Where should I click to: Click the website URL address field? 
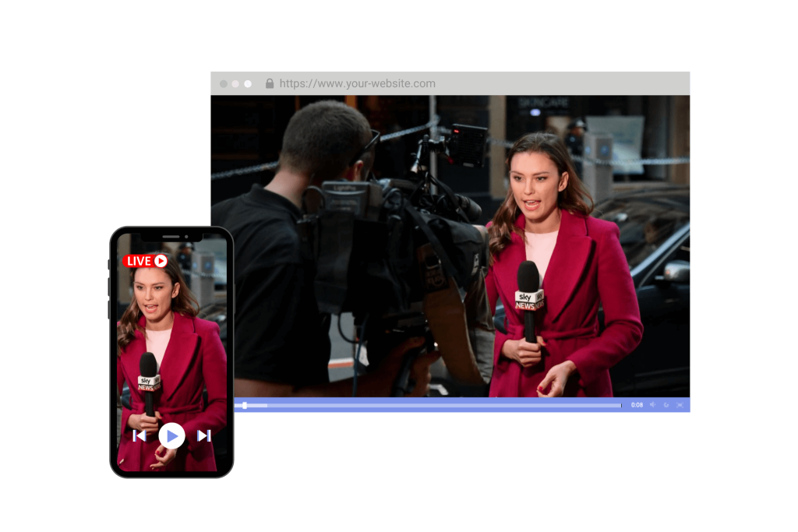tap(357, 83)
